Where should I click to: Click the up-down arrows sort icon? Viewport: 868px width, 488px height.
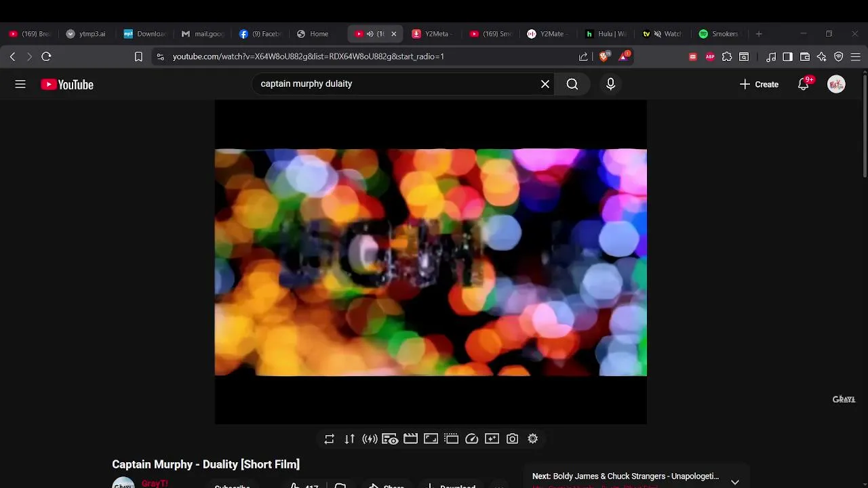349,439
